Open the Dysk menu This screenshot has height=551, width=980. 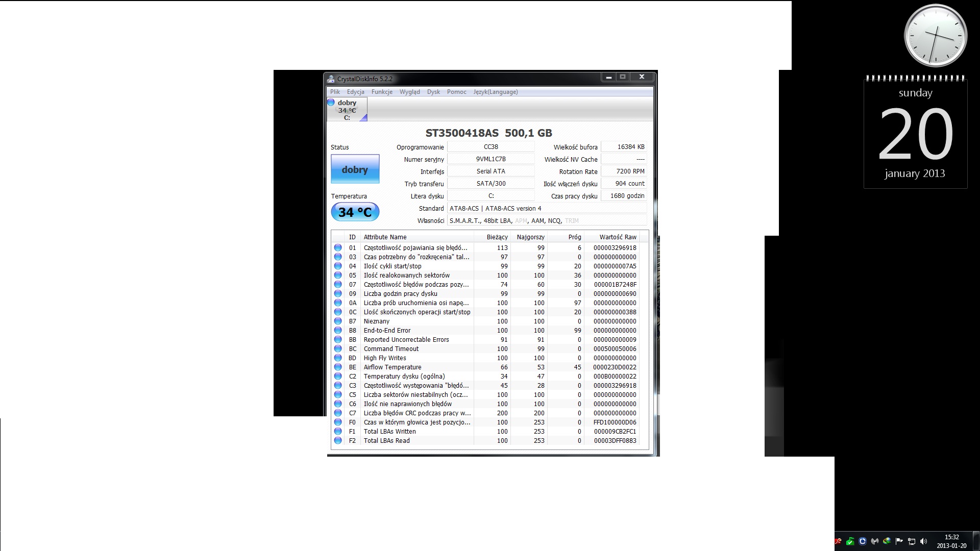pos(433,92)
